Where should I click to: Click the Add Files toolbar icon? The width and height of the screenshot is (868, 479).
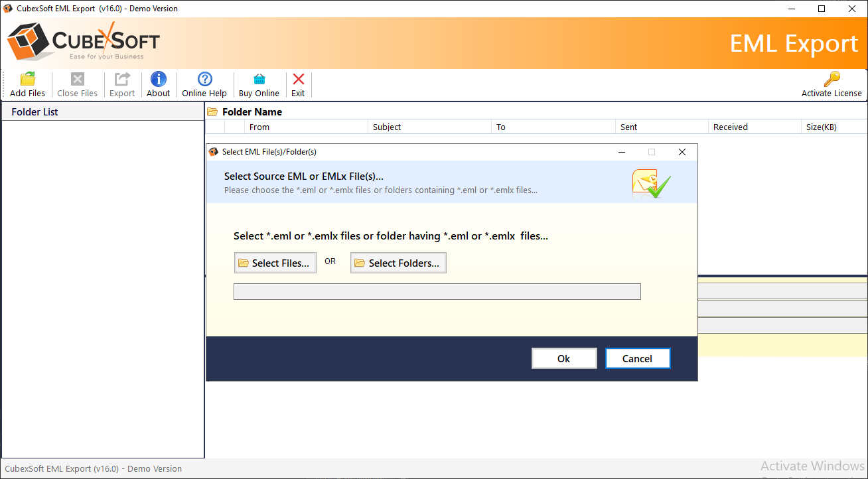pos(28,80)
